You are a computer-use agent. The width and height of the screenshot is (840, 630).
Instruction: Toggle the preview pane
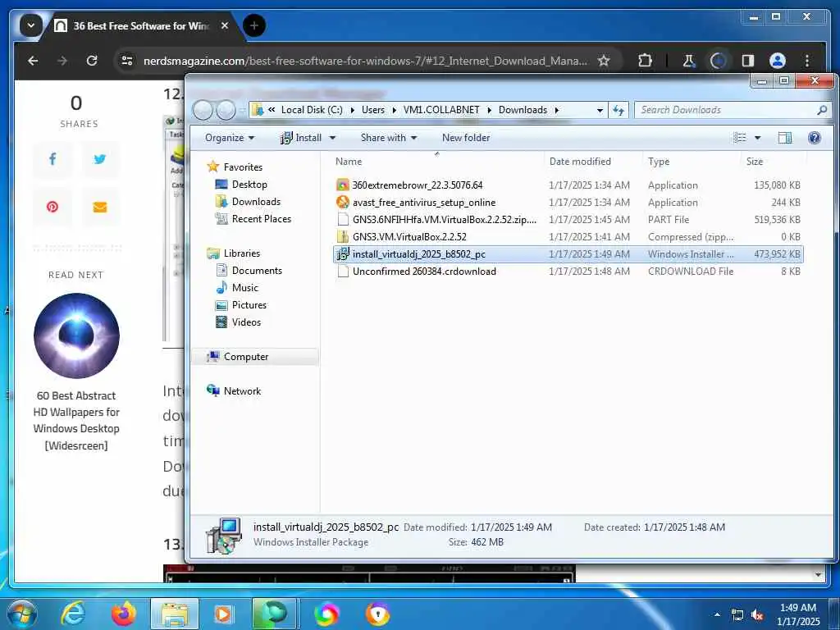785,138
